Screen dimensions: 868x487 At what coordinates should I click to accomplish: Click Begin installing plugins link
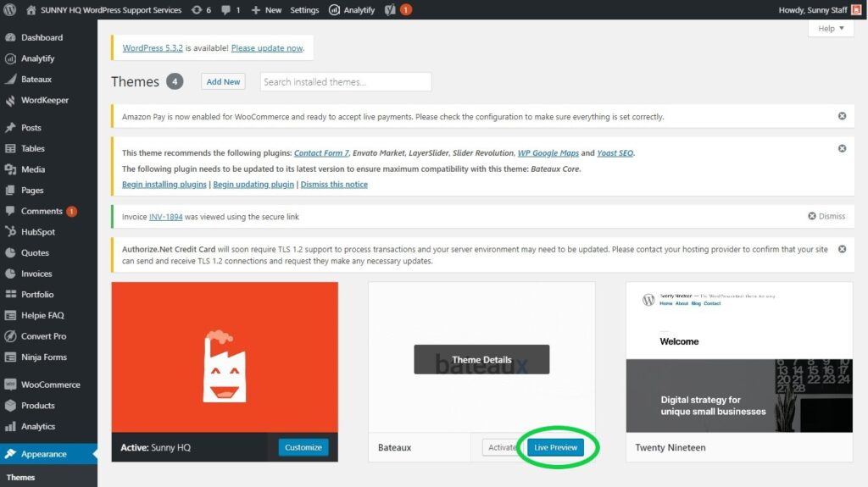click(x=164, y=185)
